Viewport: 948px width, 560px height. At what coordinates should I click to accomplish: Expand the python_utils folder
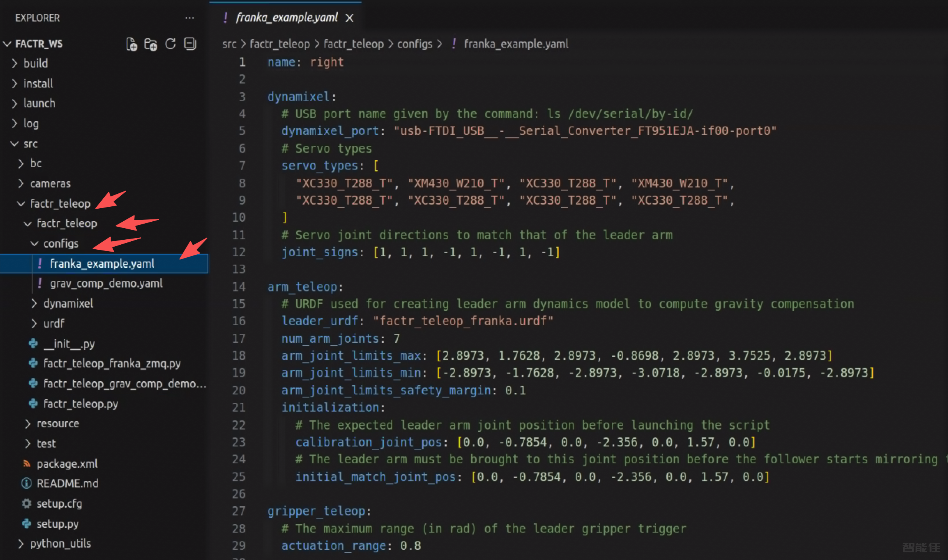pos(60,544)
